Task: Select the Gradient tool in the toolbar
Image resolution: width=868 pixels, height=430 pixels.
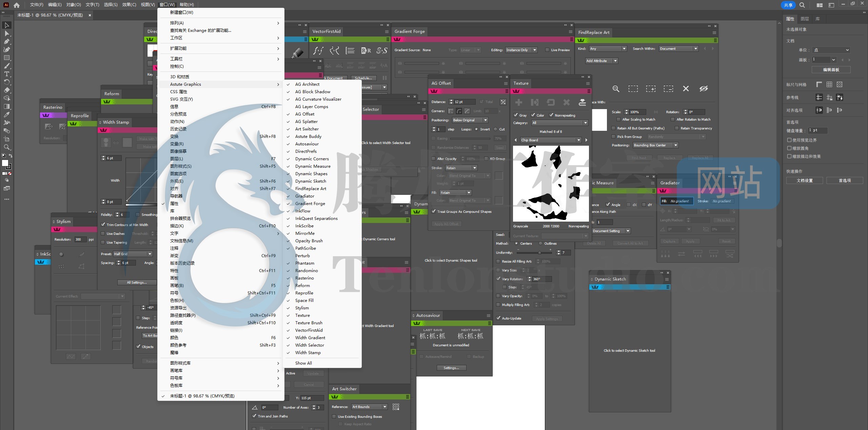Action: tap(6, 107)
